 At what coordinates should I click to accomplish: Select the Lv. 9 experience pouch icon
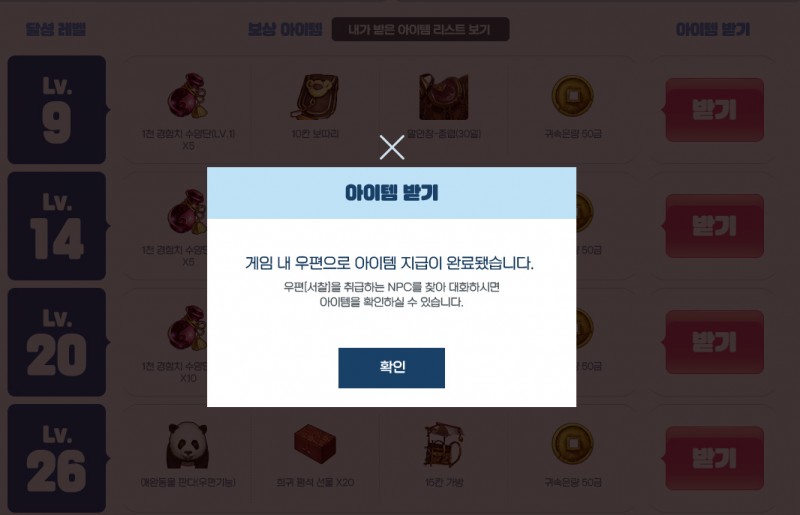pyautogui.click(x=188, y=96)
